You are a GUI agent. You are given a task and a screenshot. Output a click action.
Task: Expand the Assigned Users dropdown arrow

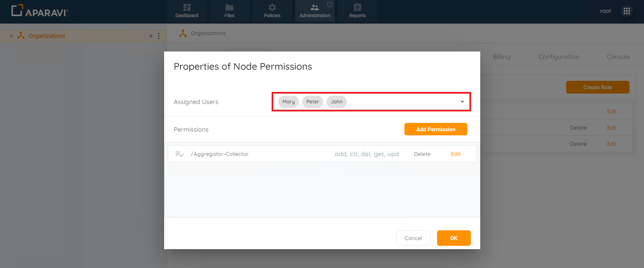[462, 102]
